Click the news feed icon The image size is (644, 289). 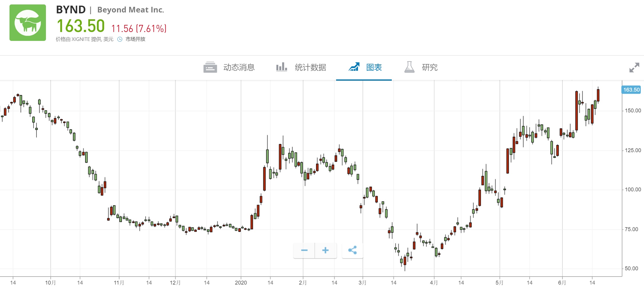[210, 67]
